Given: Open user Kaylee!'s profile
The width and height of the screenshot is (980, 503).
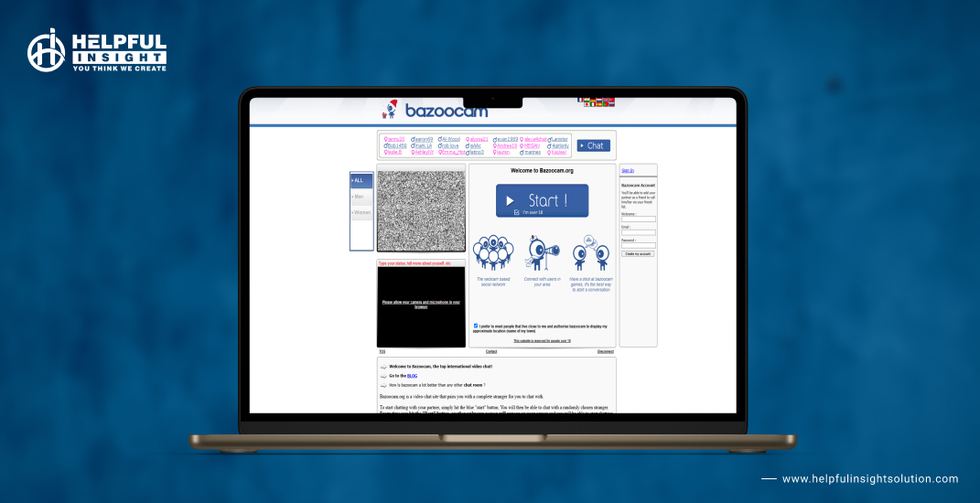Looking at the screenshot, I should [559, 153].
